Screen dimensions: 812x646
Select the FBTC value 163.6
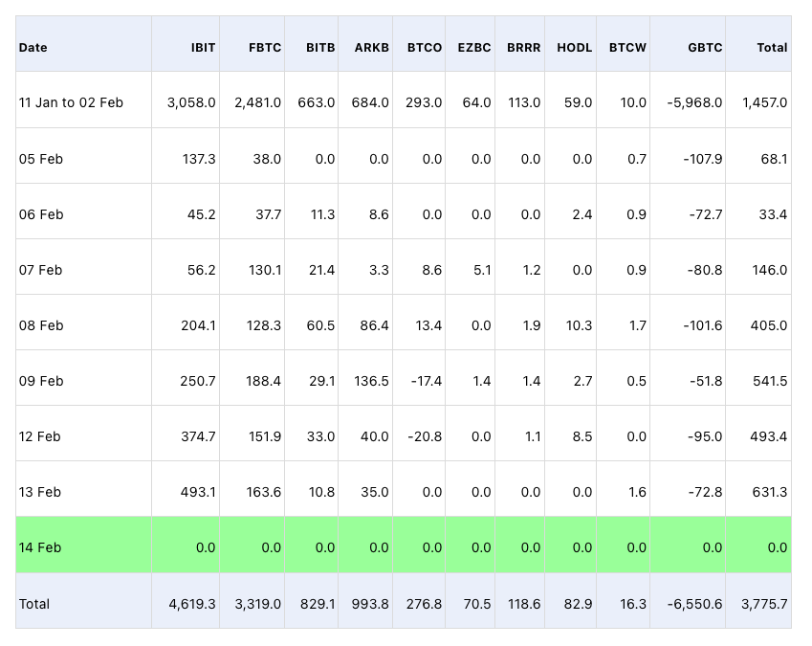click(264, 492)
